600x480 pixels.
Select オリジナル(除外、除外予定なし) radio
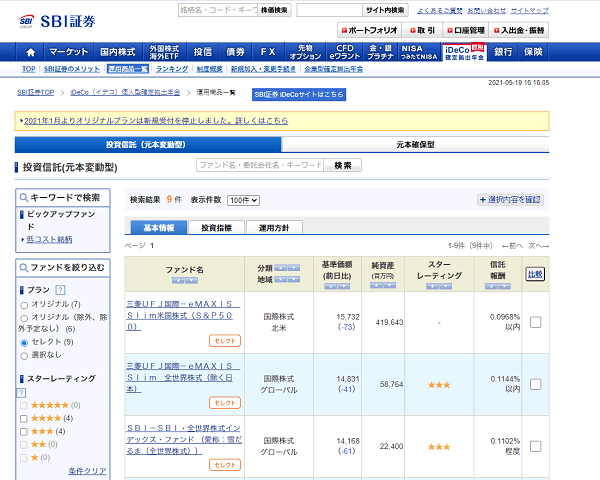tap(24, 318)
